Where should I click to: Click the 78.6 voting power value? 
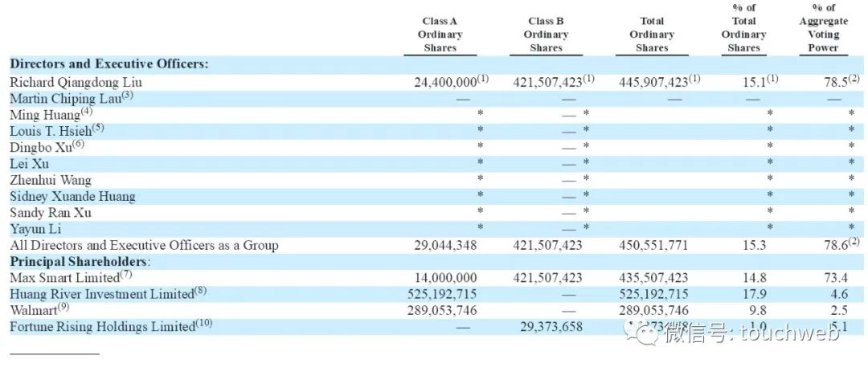click(x=835, y=245)
